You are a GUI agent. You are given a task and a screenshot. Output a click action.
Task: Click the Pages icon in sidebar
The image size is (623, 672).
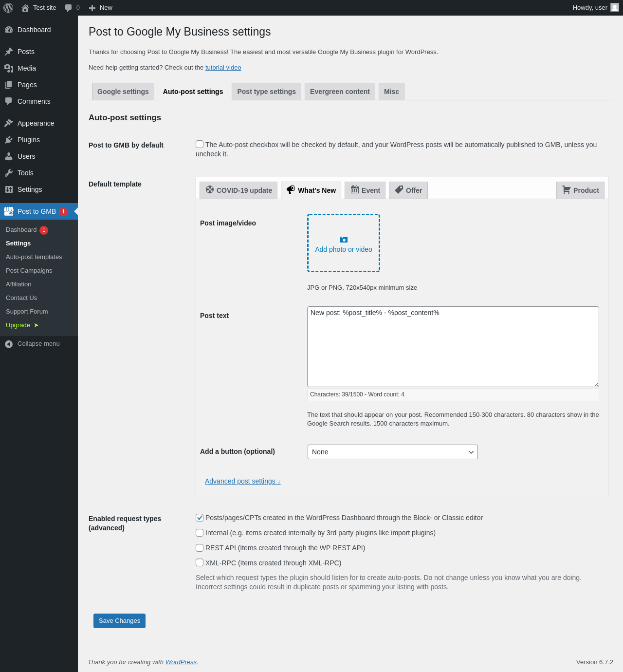9,85
